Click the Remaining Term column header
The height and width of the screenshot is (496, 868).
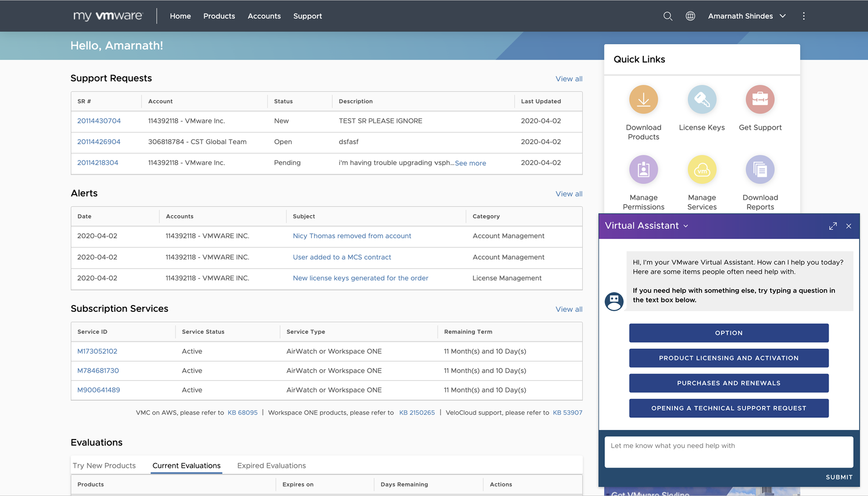click(468, 332)
